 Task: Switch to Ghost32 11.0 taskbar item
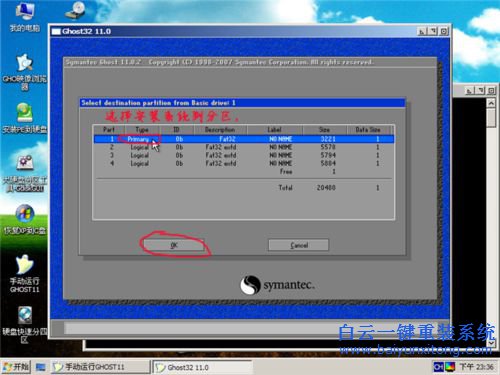pyautogui.click(x=202, y=367)
